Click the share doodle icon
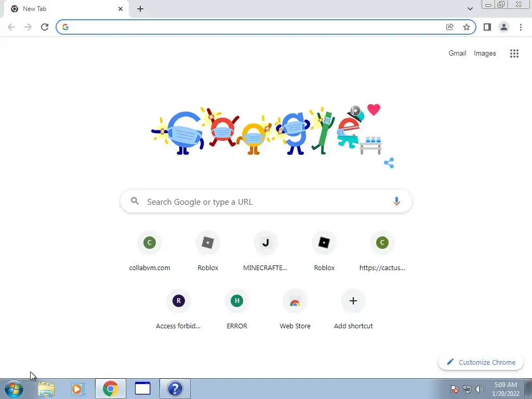 (389, 163)
